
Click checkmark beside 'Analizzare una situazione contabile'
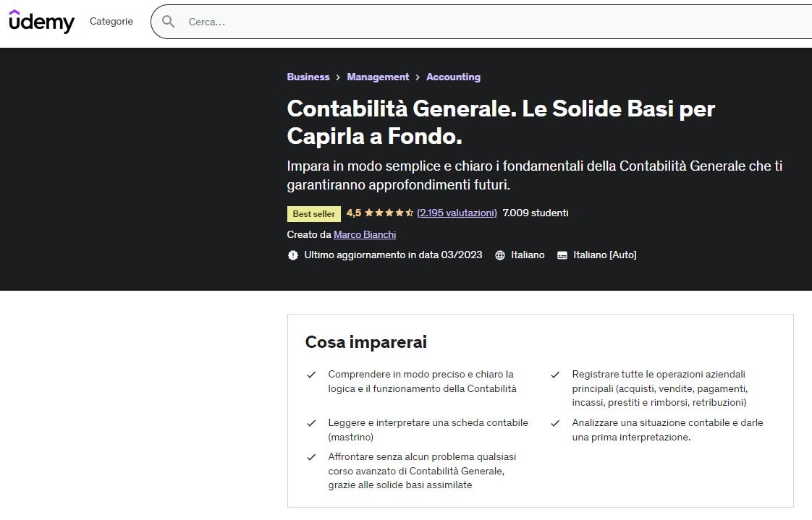pos(555,423)
